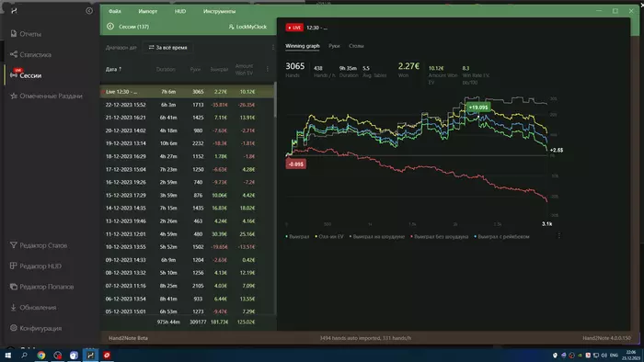The height and width of the screenshot is (362, 644).
Task: Open the three-dot menu beside the graph legend
Action: pos(559,236)
